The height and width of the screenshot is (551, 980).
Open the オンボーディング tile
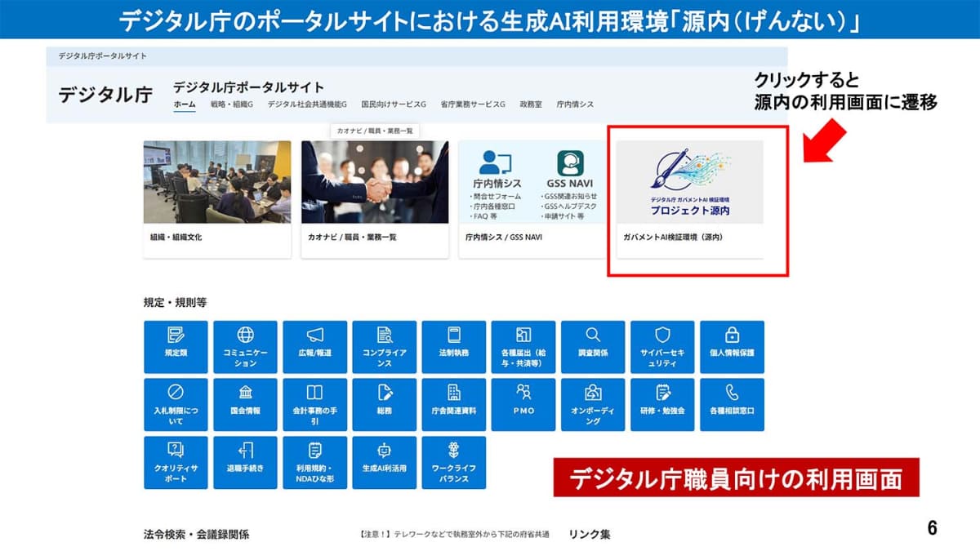[593, 405]
